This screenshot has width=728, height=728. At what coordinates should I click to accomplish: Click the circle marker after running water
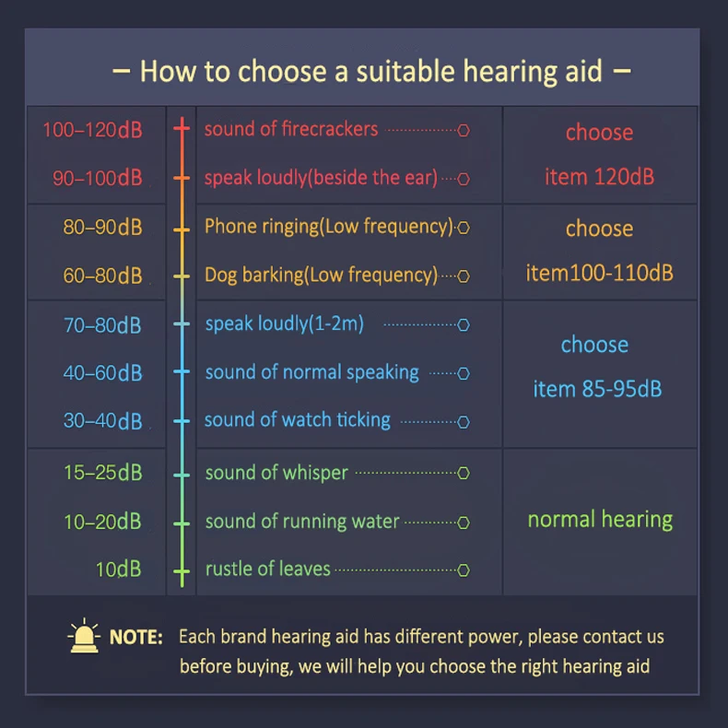464,523
